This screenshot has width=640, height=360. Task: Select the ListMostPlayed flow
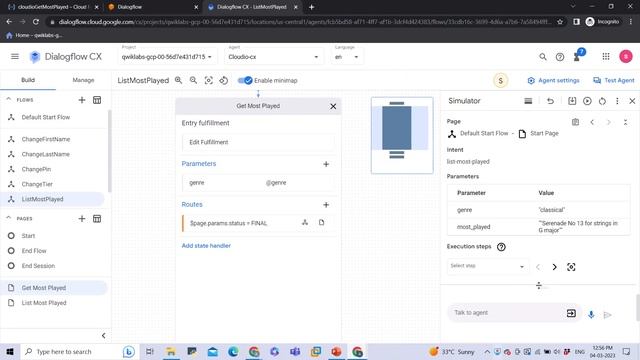click(x=53, y=199)
